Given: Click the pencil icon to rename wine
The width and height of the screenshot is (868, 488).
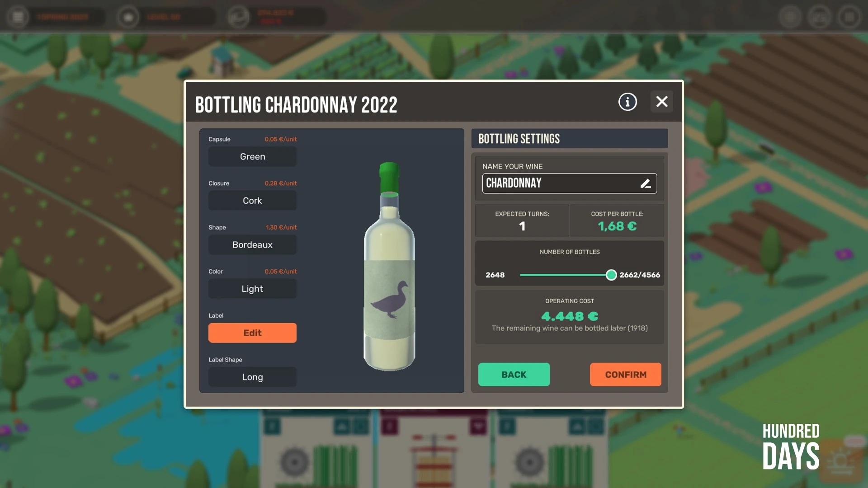Looking at the screenshot, I should (646, 183).
